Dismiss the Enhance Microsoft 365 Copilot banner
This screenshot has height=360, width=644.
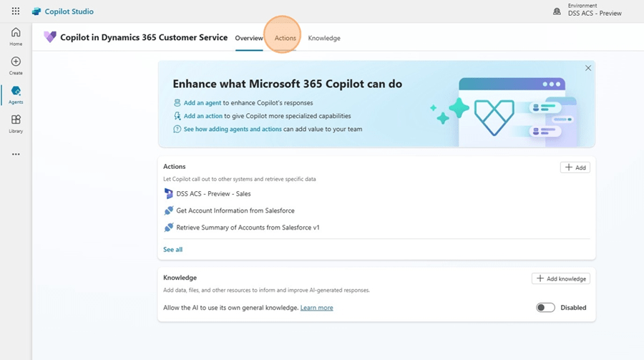pos(588,68)
